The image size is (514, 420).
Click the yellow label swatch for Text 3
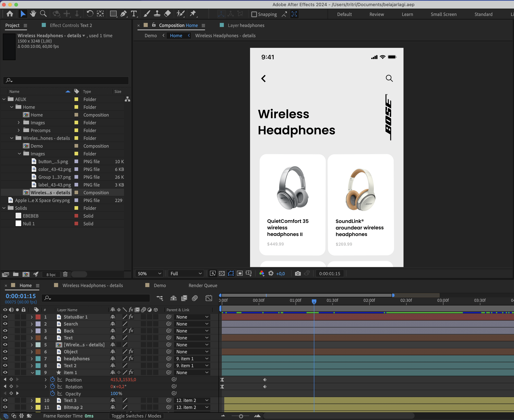[x=38, y=400]
